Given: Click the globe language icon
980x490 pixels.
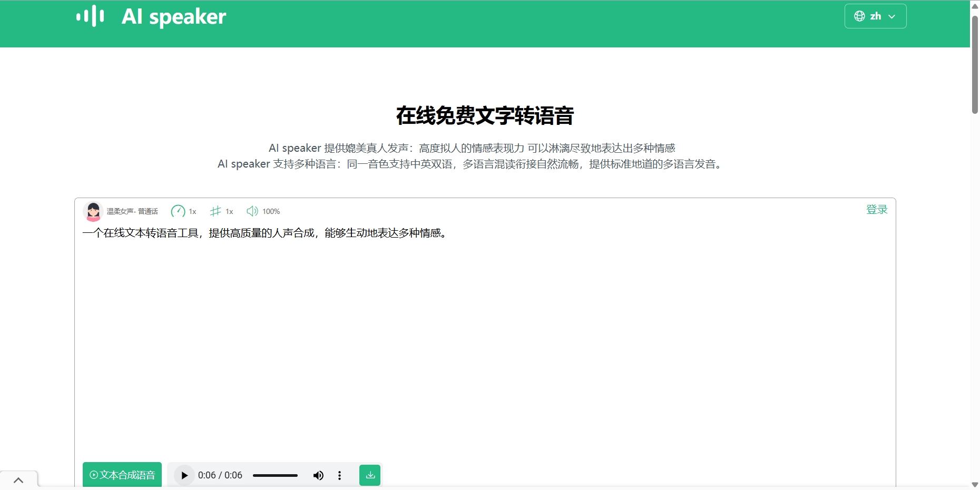Looking at the screenshot, I should click(x=859, y=16).
